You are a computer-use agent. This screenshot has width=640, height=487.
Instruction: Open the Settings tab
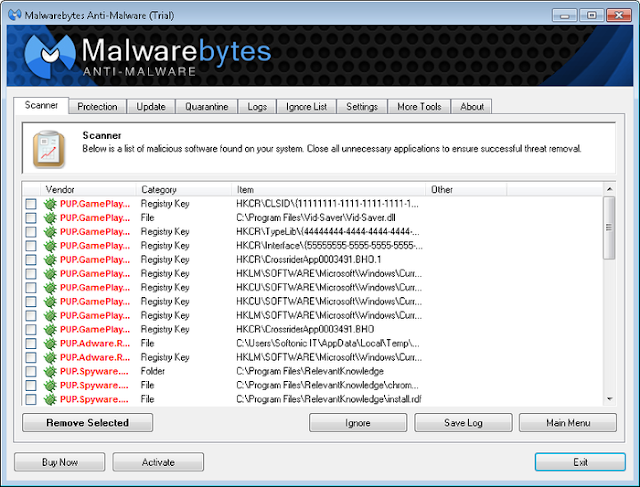[x=362, y=107]
